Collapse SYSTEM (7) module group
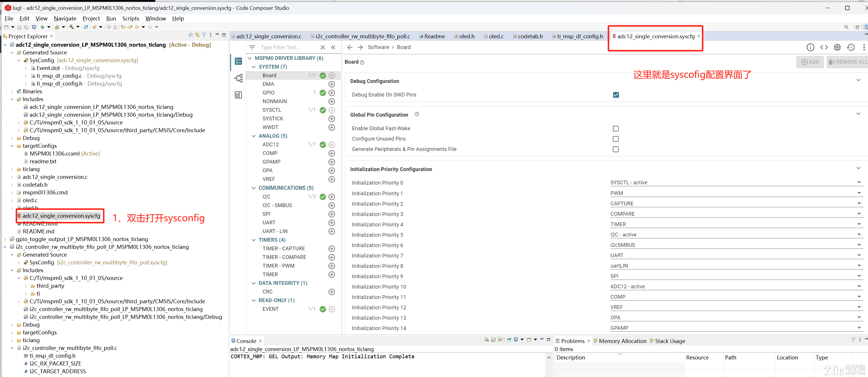The image size is (868, 377). tap(254, 67)
